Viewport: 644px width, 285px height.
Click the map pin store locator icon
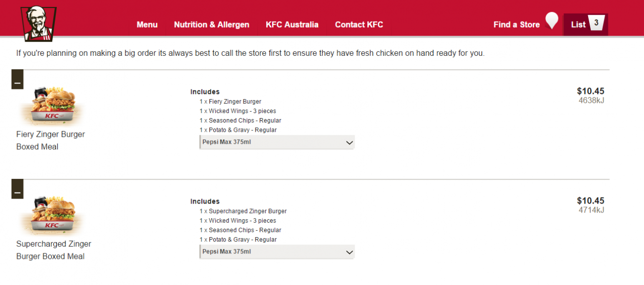(552, 21)
